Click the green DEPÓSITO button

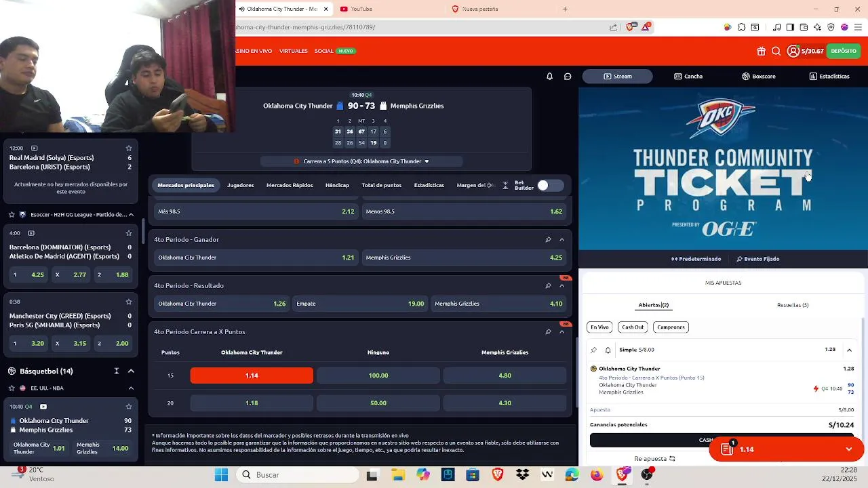click(844, 52)
